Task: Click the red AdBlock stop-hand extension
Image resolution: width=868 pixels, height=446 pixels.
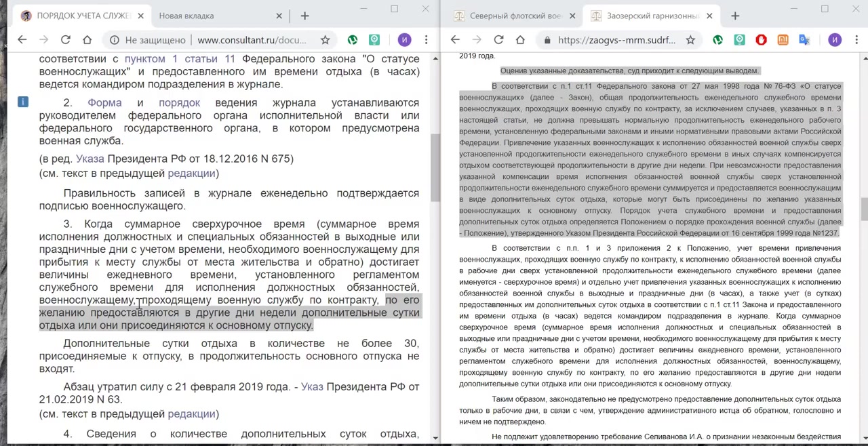Action: [x=761, y=40]
